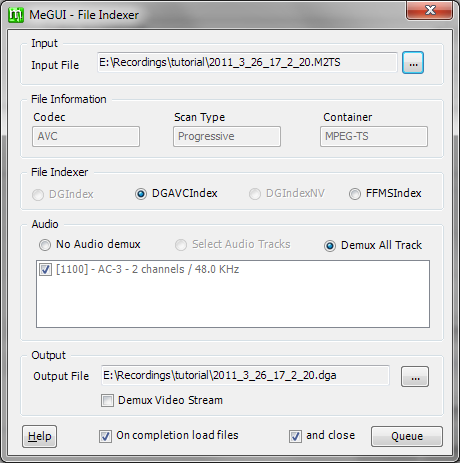Enable Demux Video Stream checkbox

(107, 400)
